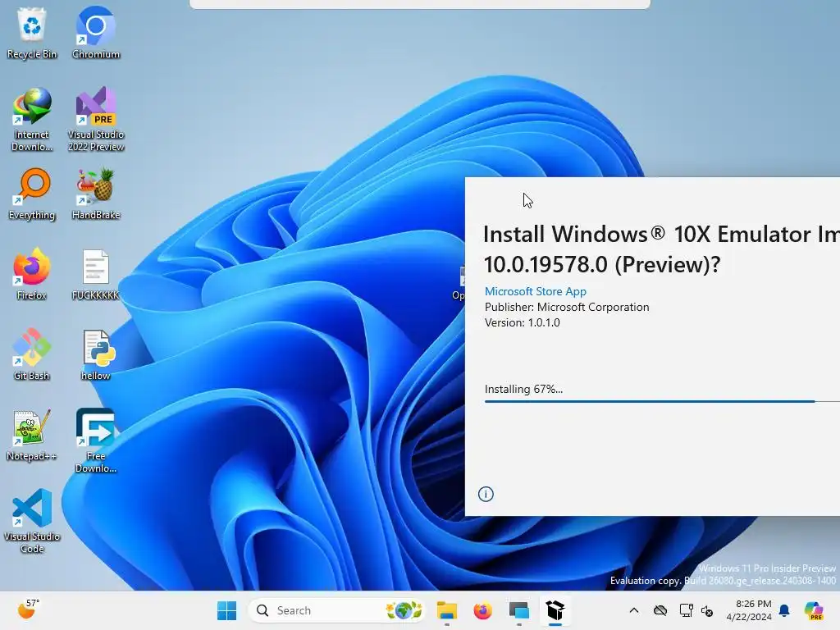The image size is (840, 630).
Task: Select the Notepad++ desktop shortcut
Action: pos(32,435)
